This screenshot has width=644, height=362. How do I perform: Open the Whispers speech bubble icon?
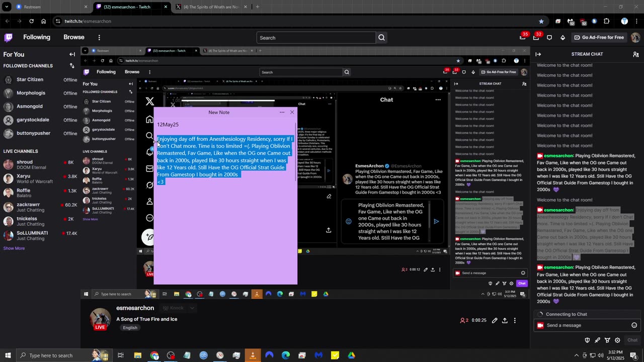[x=549, y=37]
